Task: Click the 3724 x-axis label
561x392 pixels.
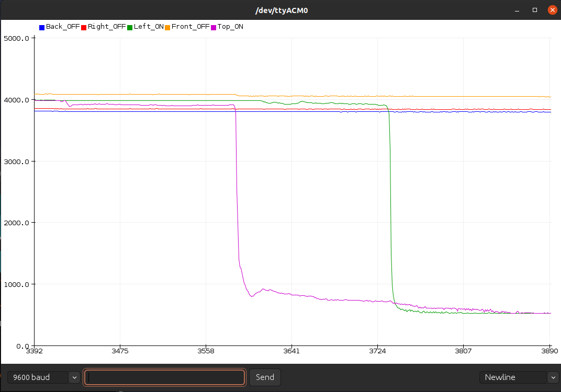Action: (377, 351)
